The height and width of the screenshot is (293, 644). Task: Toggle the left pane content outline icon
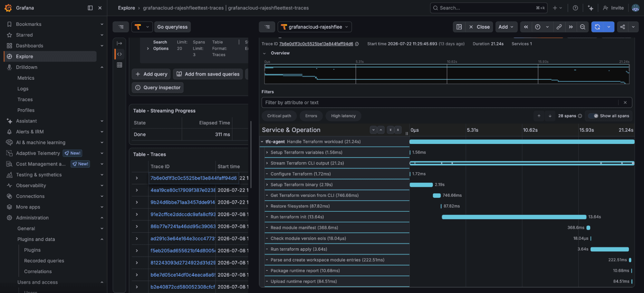coord(121,27)
